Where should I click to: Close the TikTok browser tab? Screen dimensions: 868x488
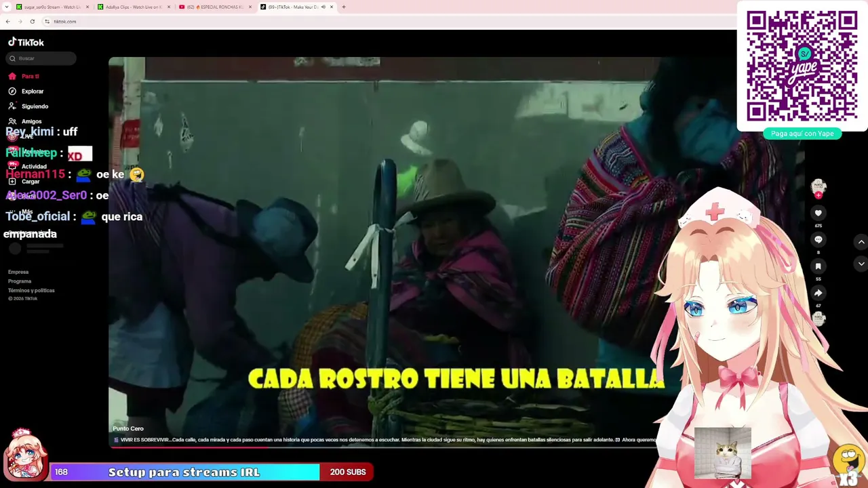click(x=332, y=7)
